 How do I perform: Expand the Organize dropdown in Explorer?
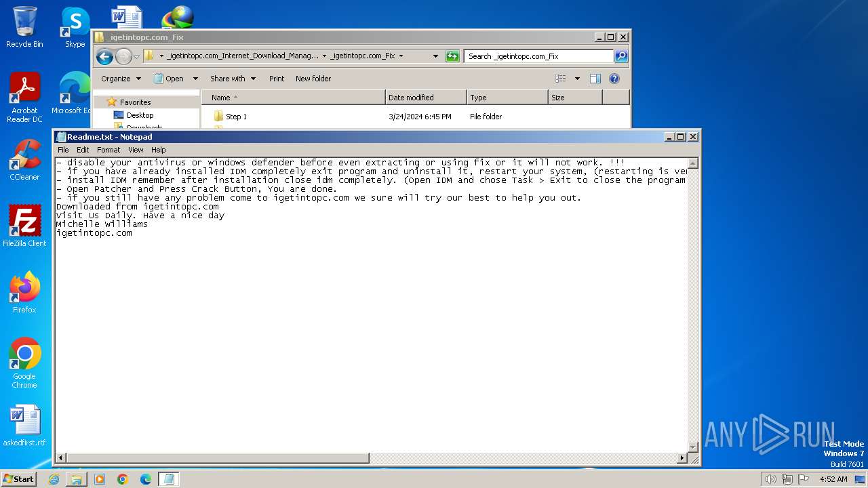(x=121, y=79)
